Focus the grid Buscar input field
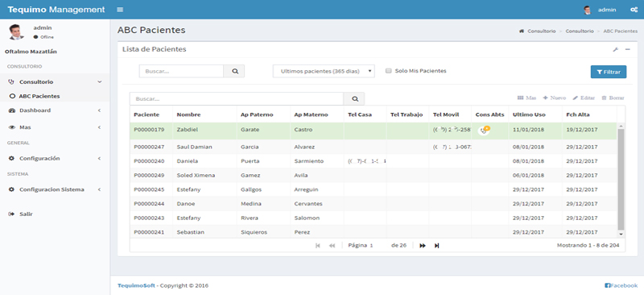Viewport: 644px width, 295px height. click(237, 99)
